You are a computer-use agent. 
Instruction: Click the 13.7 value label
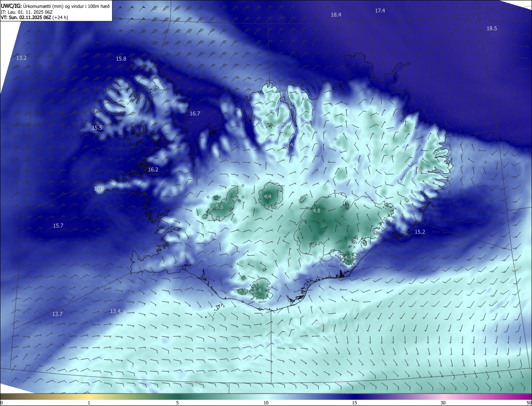(x=57, y=314)
